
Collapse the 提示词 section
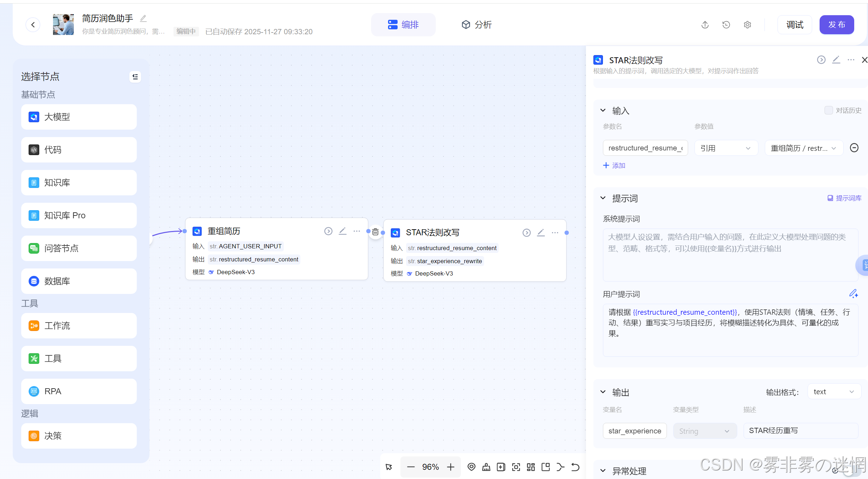(603, 198)
